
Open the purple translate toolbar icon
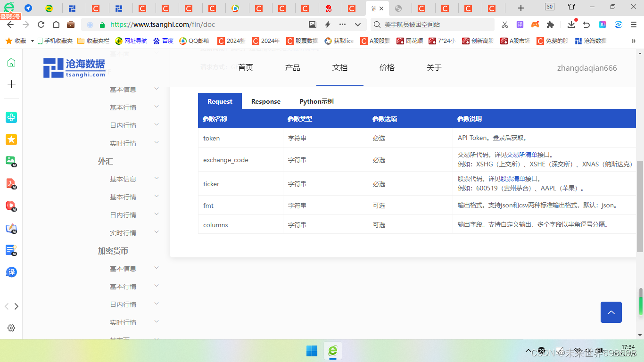[x=520, y=25]
